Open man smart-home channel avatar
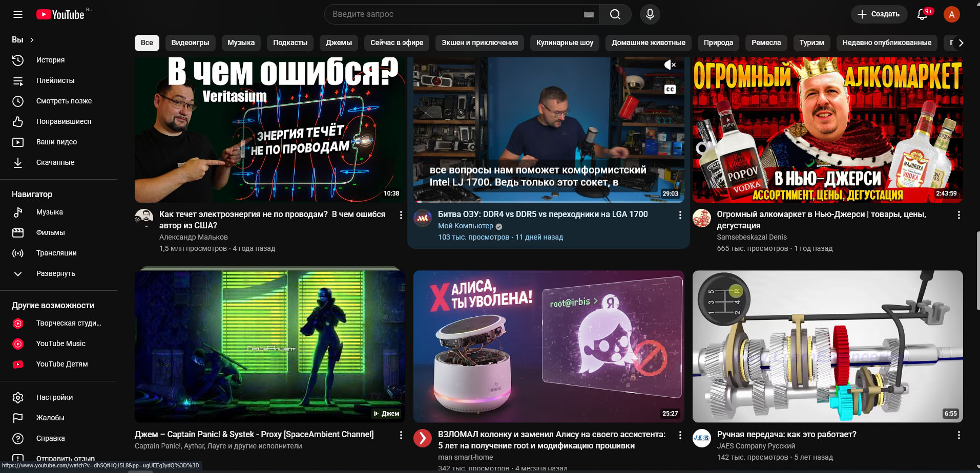 pyautogui.click(x=423, y=438)
